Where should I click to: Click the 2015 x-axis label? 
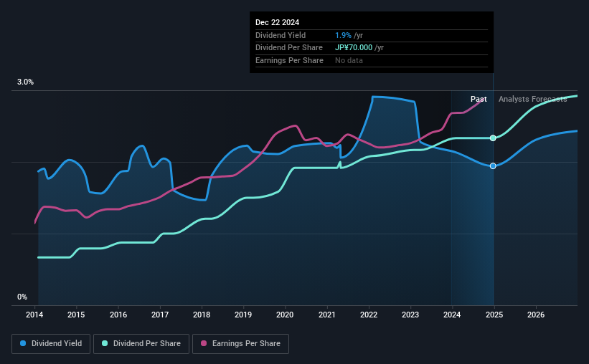76,315
